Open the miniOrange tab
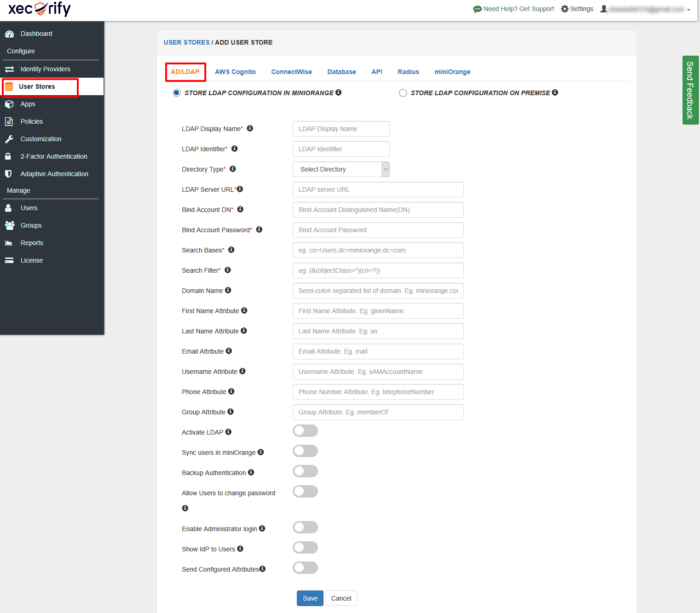The image size is (700, 613). click(452, 72)
